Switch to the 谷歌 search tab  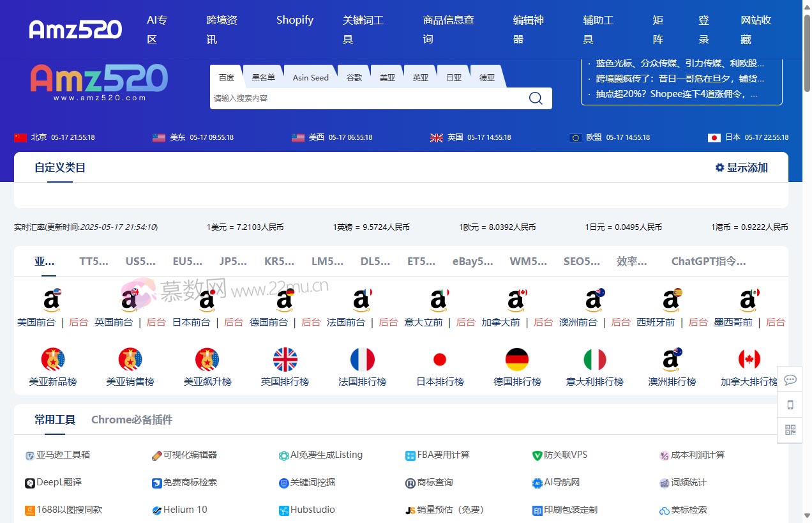point(354,77)
